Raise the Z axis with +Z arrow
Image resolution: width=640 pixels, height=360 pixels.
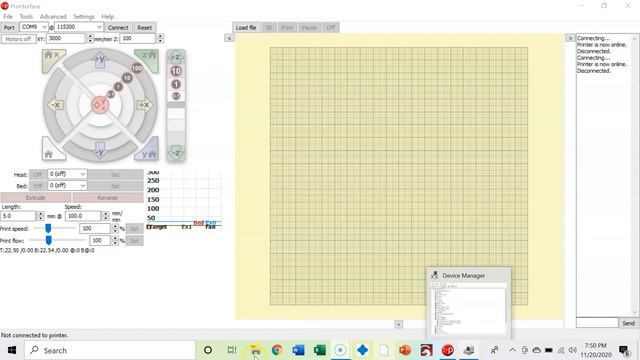pyautogui.click(x=176, y=56)
